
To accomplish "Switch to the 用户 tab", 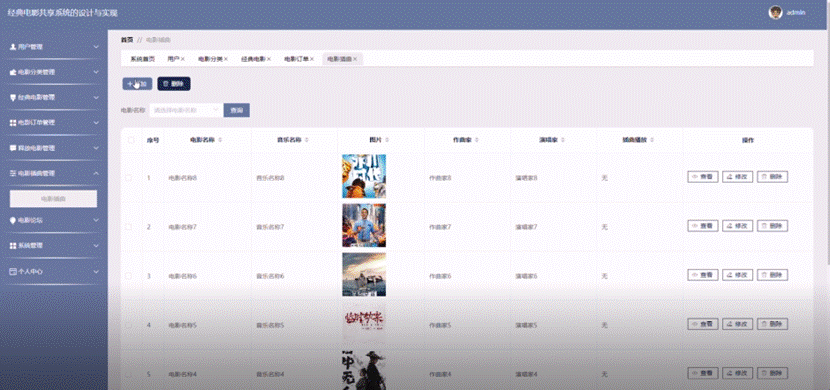I will click(173, 59).
